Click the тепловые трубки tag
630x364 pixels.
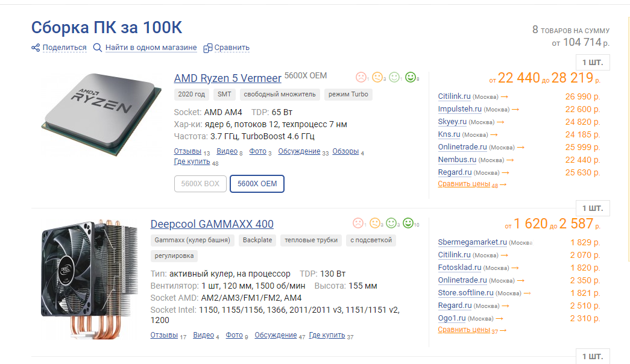click(x=311, y=240)
